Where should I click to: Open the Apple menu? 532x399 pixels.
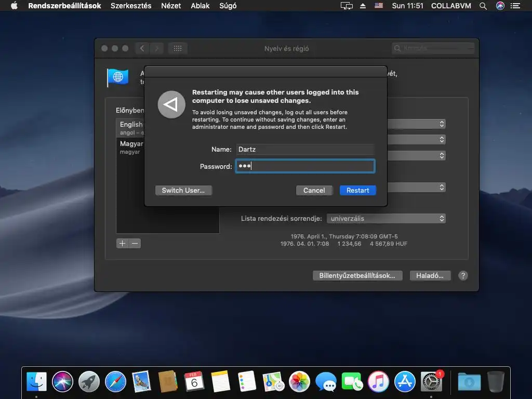(14, 6)
